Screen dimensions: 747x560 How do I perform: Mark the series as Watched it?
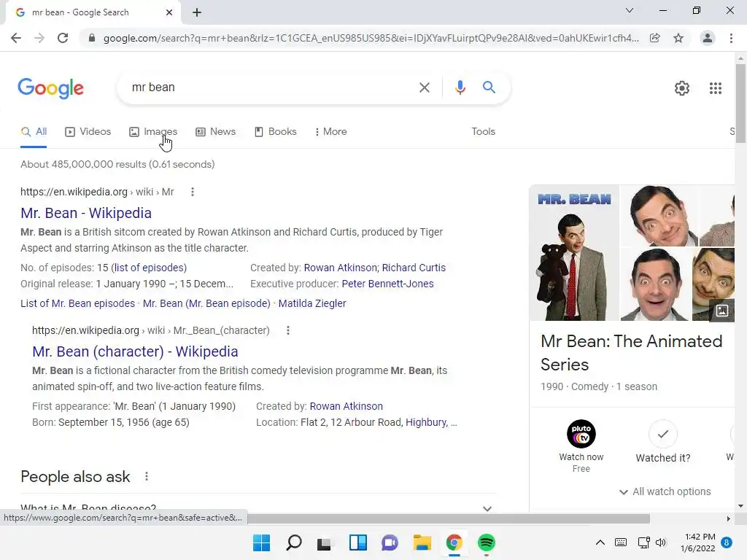[662, 435]
